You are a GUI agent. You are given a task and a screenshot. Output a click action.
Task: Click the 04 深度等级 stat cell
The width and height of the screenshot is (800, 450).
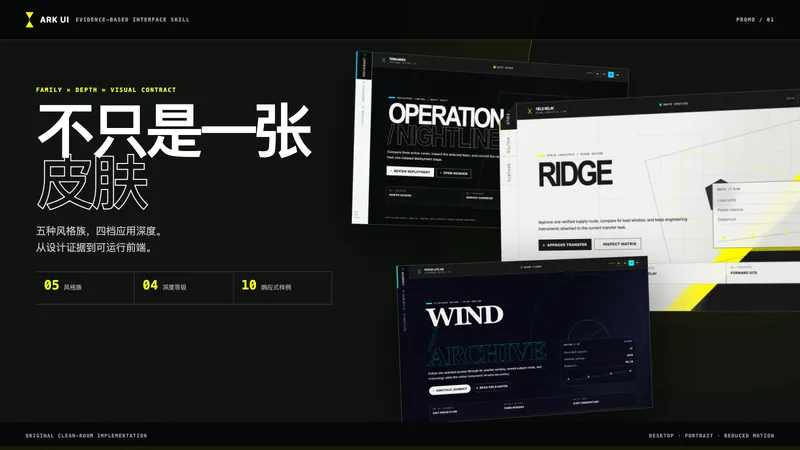184,288
